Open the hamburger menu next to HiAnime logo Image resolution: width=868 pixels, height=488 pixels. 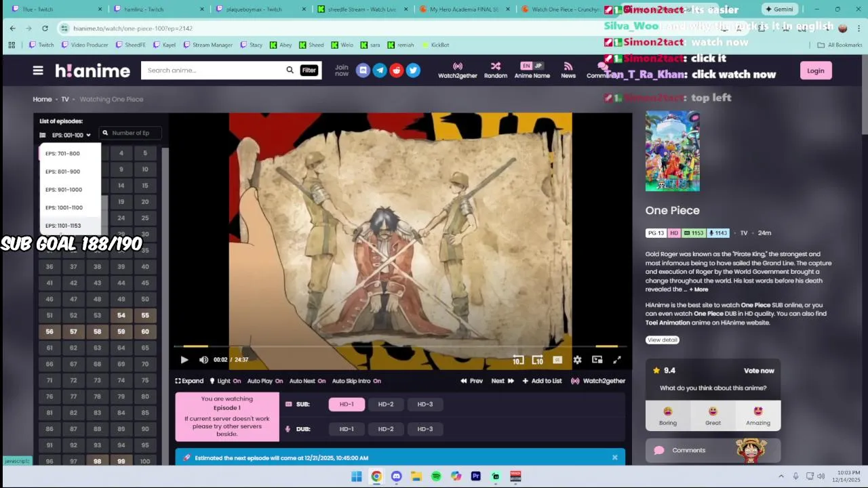[38, 70]
